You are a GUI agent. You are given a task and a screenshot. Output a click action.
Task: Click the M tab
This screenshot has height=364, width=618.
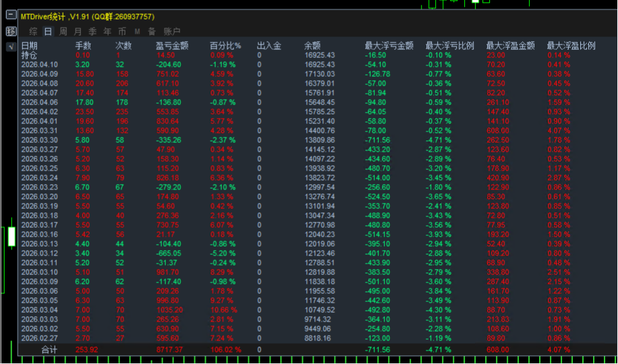(x=137, y=32)
